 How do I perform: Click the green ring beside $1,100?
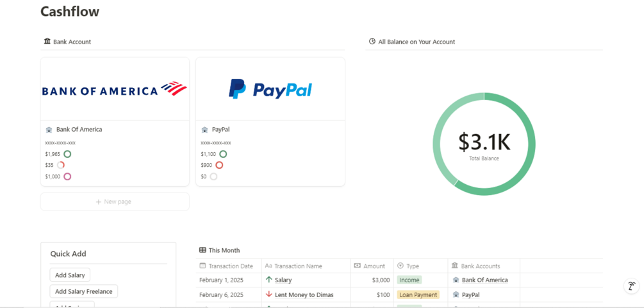tap(223, 154)
